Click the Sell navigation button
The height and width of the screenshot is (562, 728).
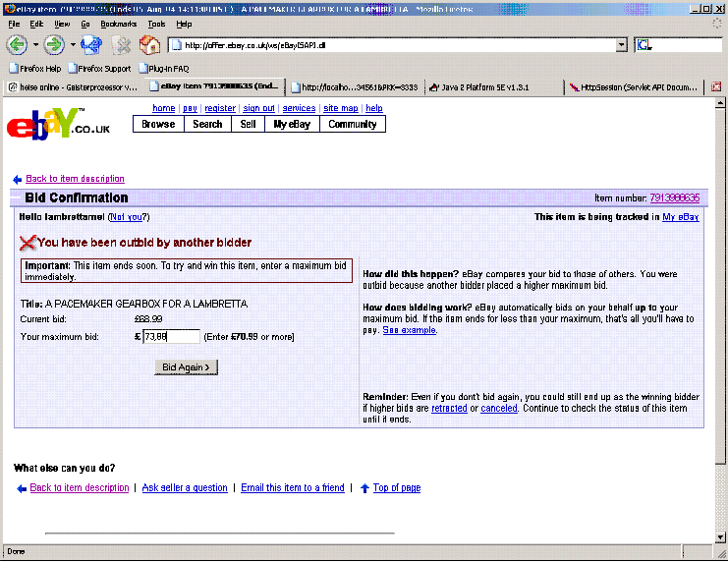click(x=248, y=124)
